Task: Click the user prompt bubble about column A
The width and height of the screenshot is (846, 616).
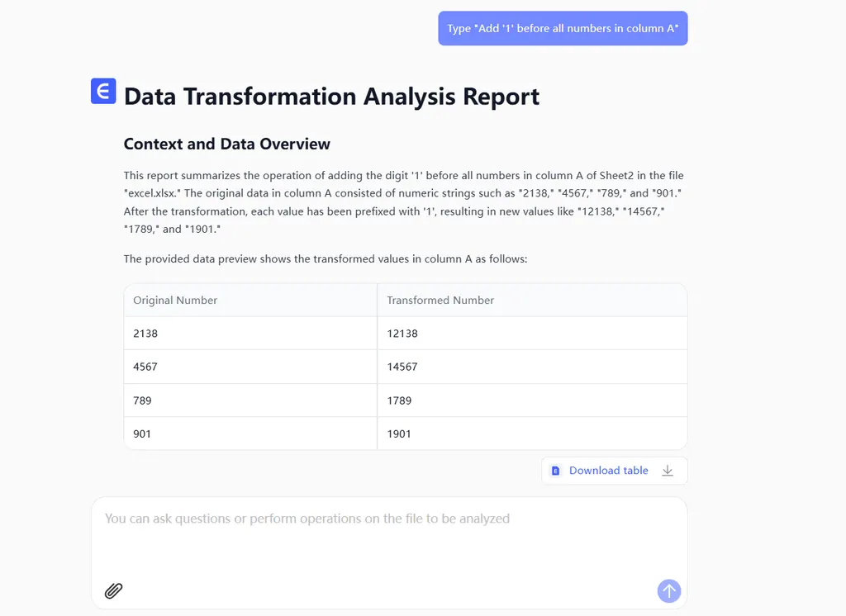Action: (563, 28)
